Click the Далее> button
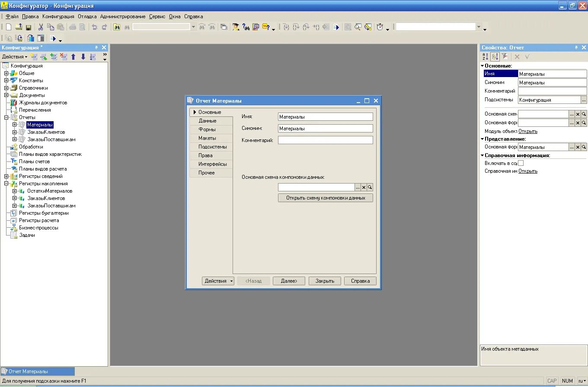 [x=289, y=281]
